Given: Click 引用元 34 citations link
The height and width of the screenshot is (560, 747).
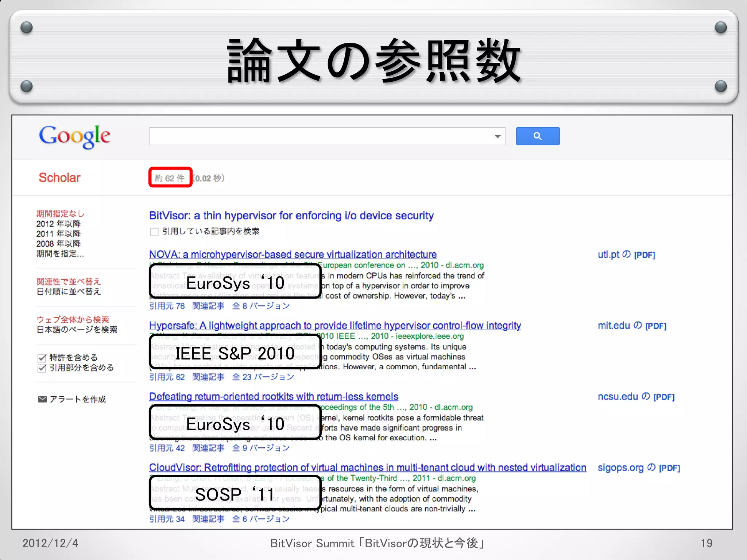Looking at the screenshot, I should pyautogui.click(x=167, y=519).
